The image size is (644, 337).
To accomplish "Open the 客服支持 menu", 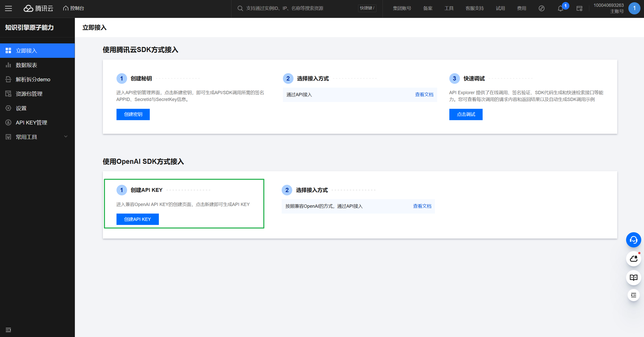I will pyautogui.click(x=475, y=8).
